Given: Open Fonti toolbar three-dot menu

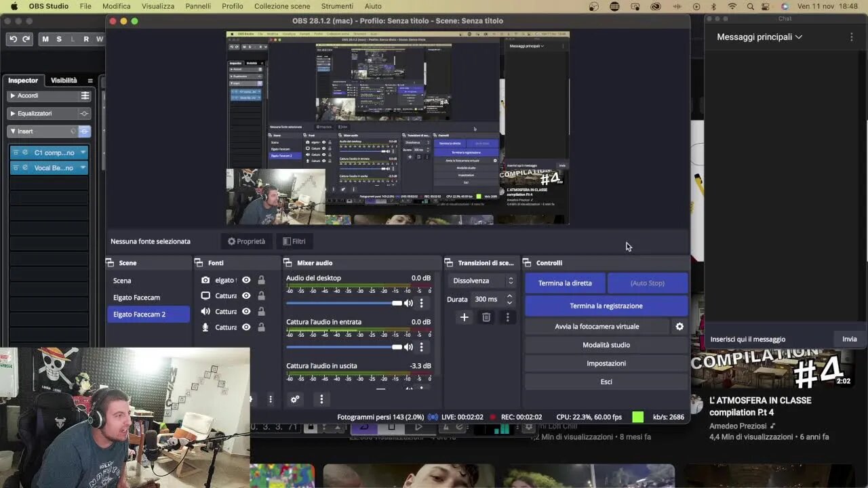Looking at the screenshot, I should tap(271, 399).
